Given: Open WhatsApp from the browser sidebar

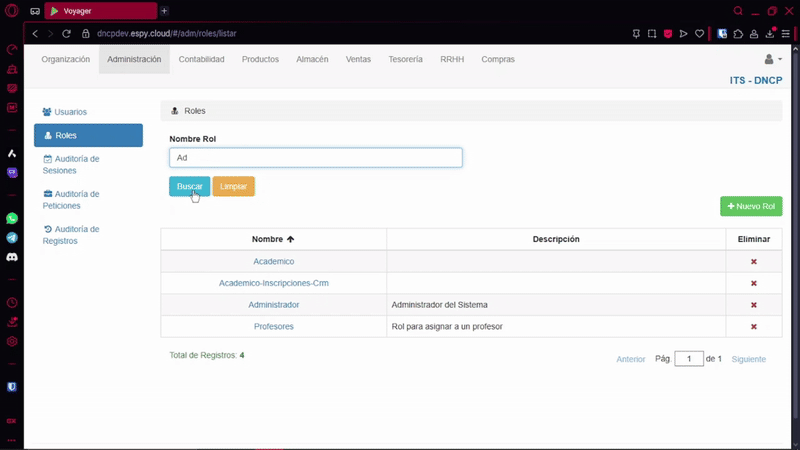Looking at the screenshot, I should [x=12, y=218].
